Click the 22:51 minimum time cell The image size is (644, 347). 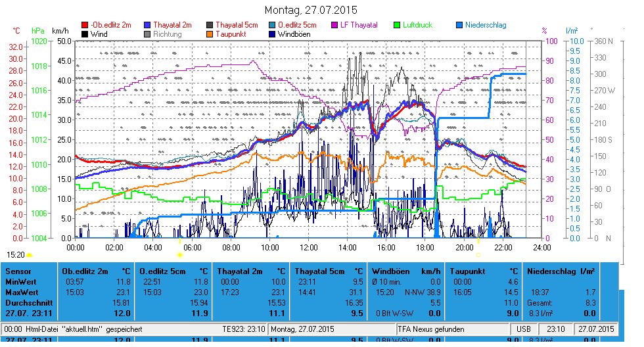(152, 282)
